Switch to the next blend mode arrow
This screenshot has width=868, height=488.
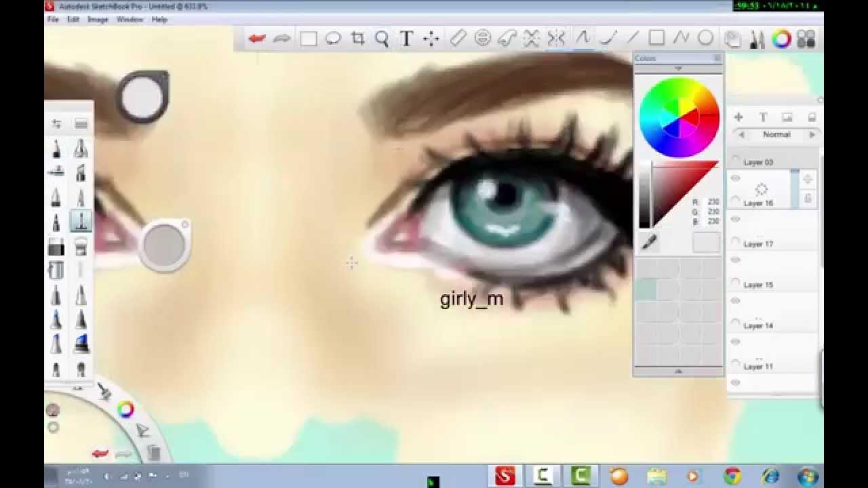tap(812, 135)
